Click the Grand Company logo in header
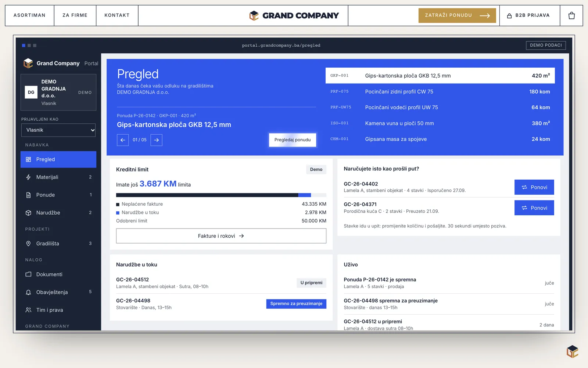This screenshot has width=588, height=368. click(294, 15)
